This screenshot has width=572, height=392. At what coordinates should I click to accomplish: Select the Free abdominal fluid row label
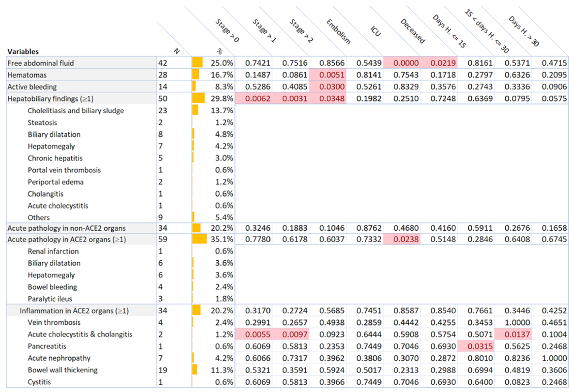click(41, 63)
